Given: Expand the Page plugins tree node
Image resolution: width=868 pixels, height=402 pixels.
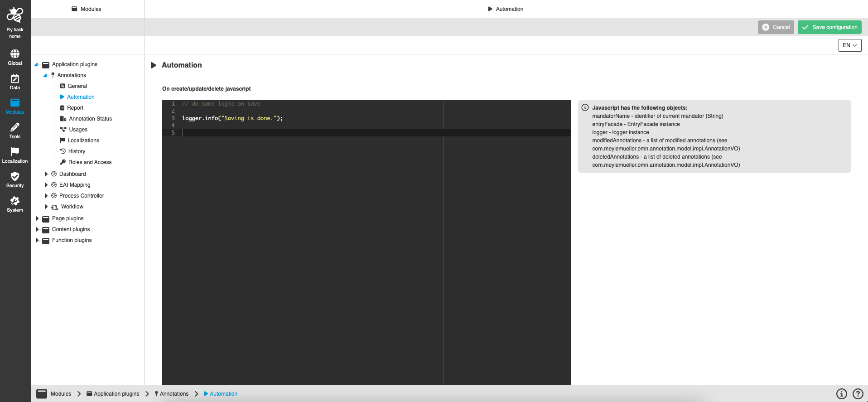Looking at the screenshot, I should pyautogui.click(x=37, y=218).
